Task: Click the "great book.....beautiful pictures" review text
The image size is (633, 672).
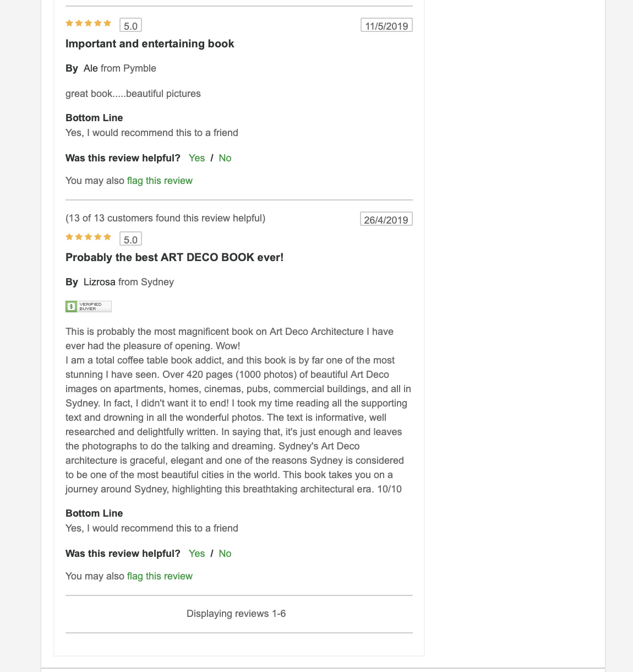Action: tap(133, 94)
